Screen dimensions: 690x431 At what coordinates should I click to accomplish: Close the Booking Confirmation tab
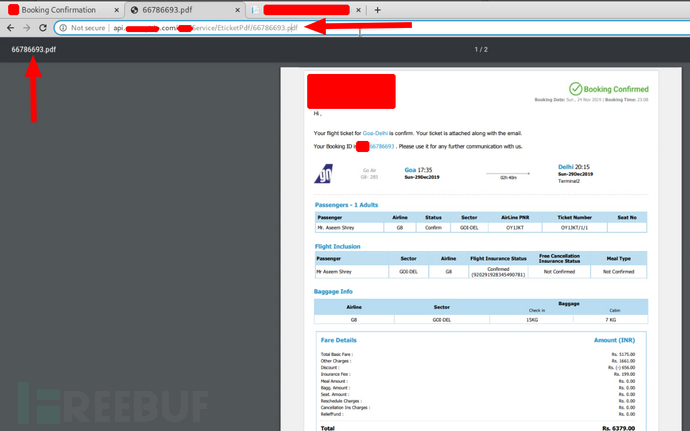coord(116,10)
